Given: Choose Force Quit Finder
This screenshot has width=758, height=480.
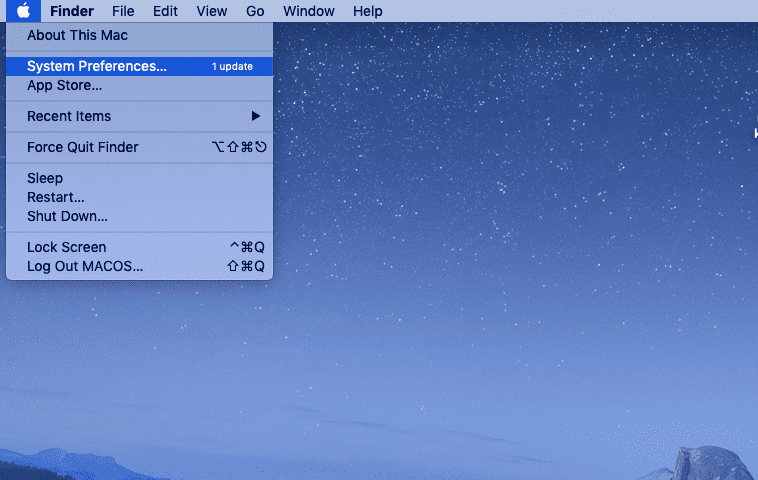Looking at the screenshot, I should (x=83, y=147).
